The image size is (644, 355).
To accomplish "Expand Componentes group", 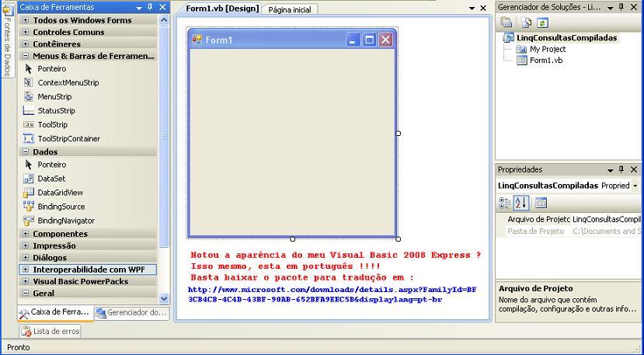I will (26, 233).
